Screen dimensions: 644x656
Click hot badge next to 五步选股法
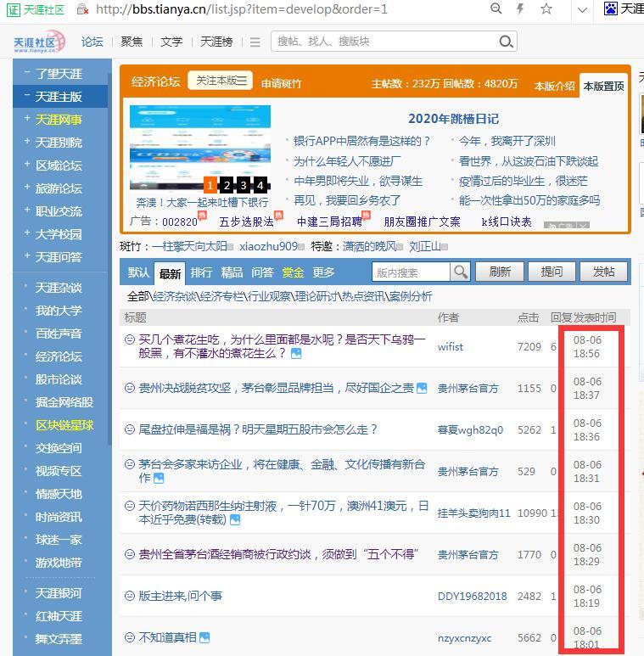pyautogui.click(x=279, y=216)
